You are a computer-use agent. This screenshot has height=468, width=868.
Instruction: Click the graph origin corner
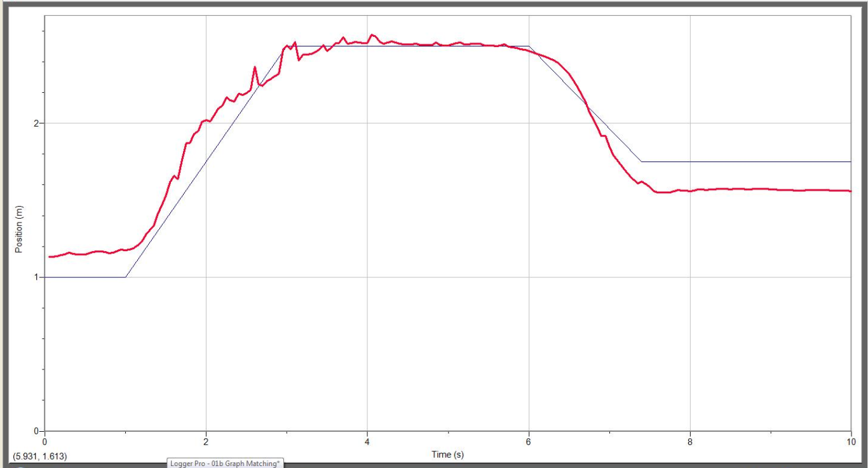(x=44, y=431)
